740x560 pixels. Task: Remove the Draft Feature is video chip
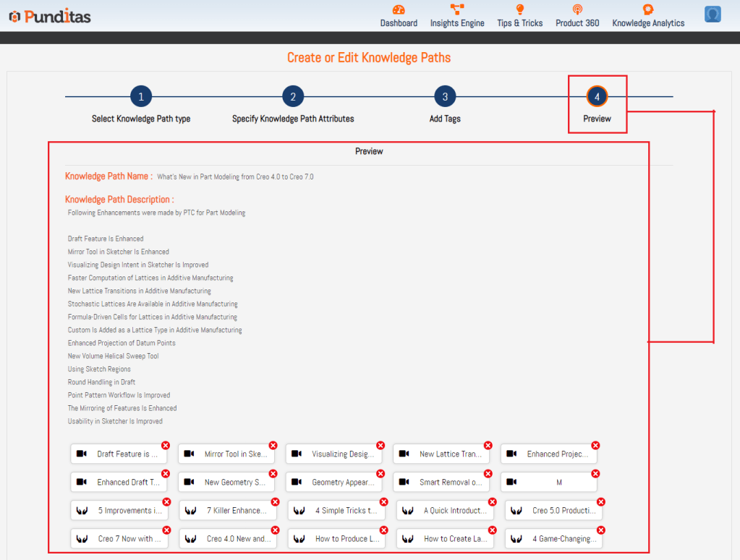[165, 446]
